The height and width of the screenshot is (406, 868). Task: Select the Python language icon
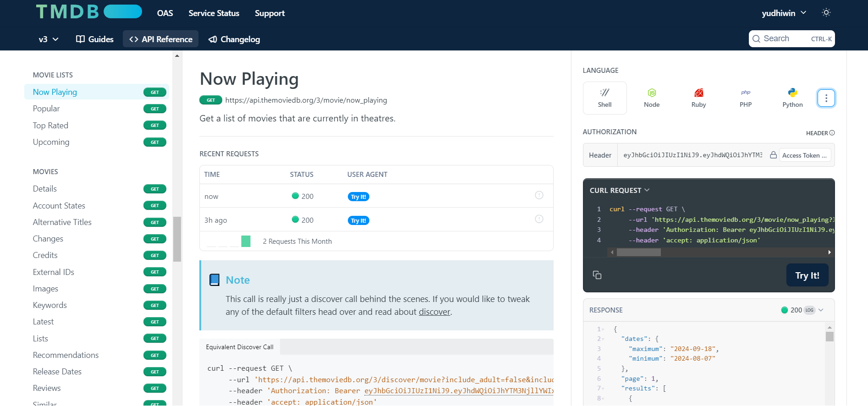point(793,98)
